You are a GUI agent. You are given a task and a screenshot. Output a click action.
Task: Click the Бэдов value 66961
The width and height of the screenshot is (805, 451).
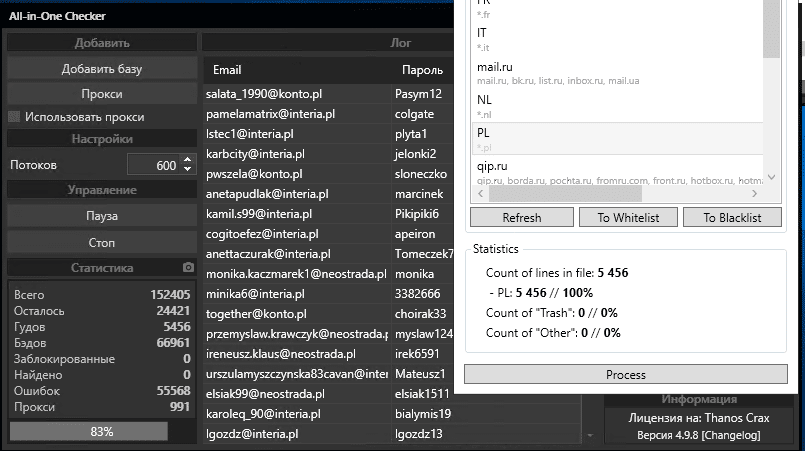point(173,343)
